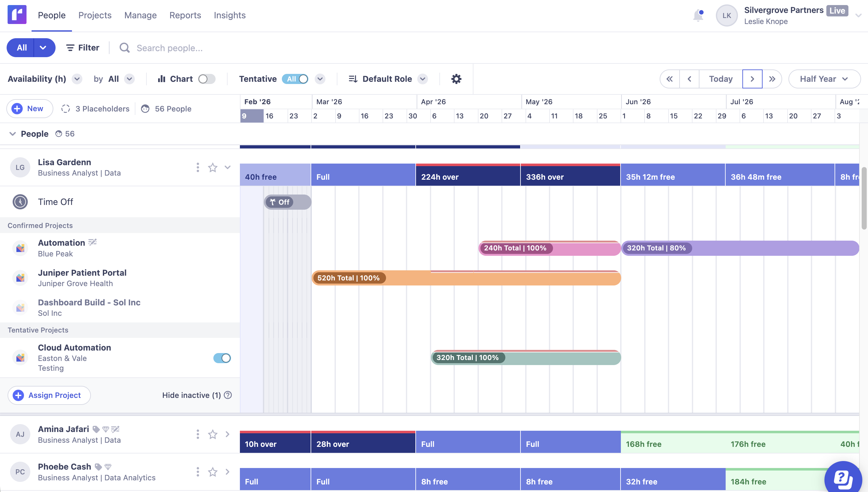Star Phoebe Cash as favorite

[212, 472]
